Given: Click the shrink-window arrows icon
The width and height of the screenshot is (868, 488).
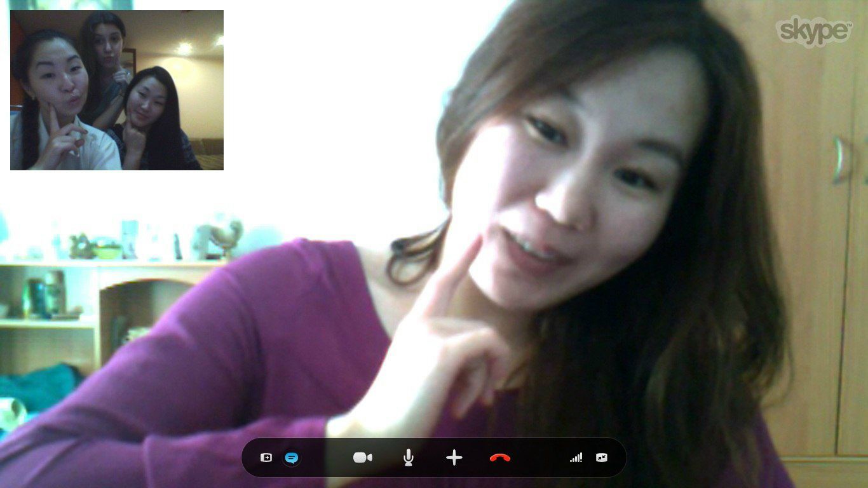Looking at the screenshot, I should [x=602, y=457].
